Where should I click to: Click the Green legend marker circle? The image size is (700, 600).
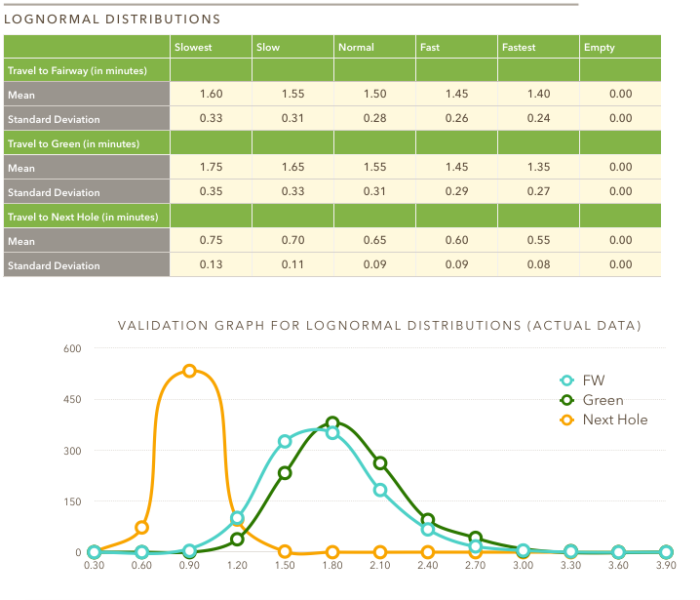click(x=566, y=400)
